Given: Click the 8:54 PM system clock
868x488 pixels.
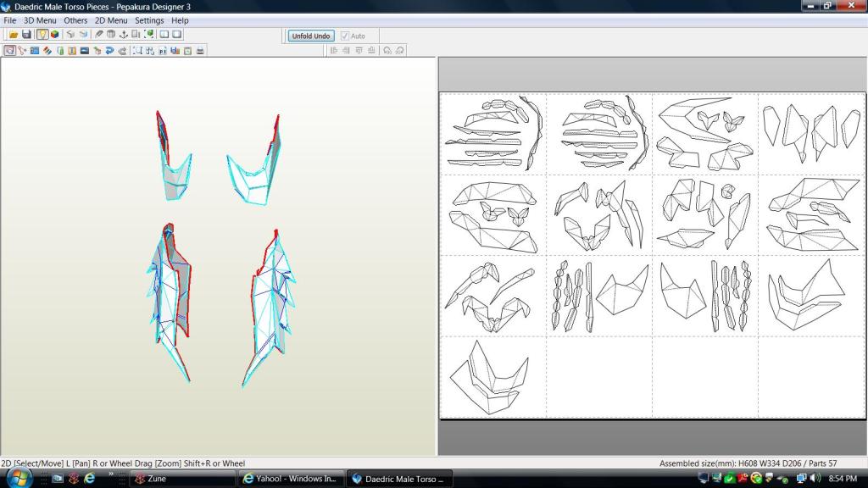Looking at the screenshot, I should coord(843,479).
